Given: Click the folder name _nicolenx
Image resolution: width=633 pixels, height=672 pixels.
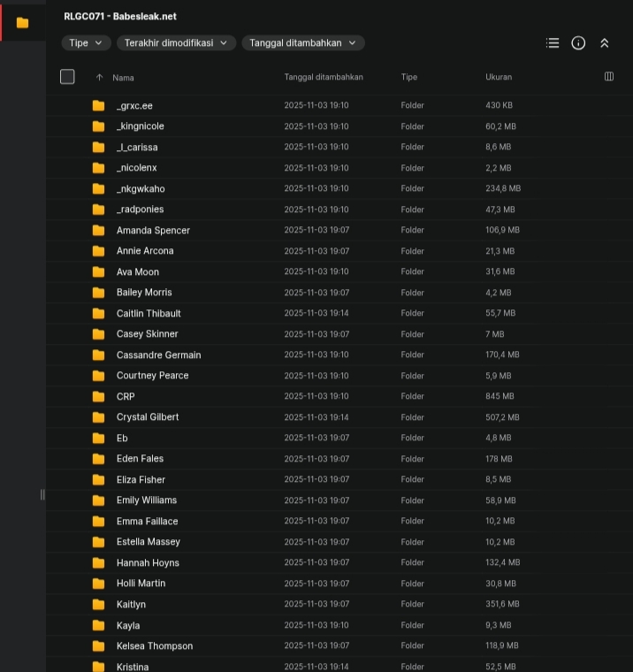Looking at the screenshot, I should point(137,168).
